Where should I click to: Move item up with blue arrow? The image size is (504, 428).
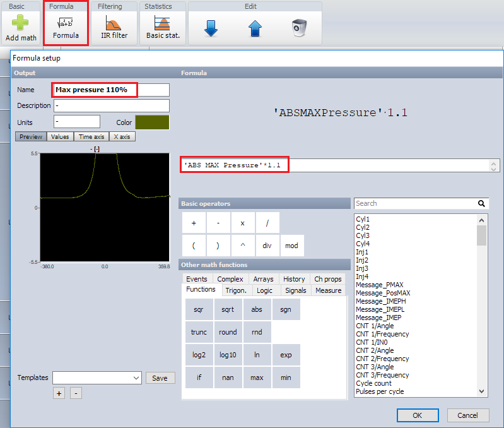pos(255,28)
